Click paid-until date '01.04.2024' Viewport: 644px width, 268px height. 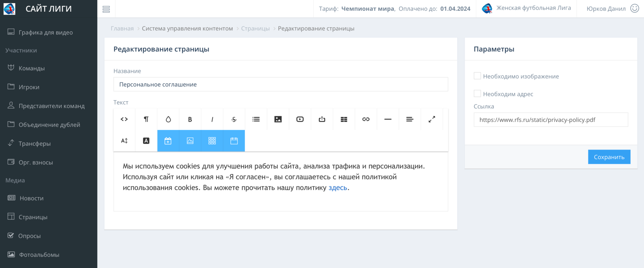[455, 8]
